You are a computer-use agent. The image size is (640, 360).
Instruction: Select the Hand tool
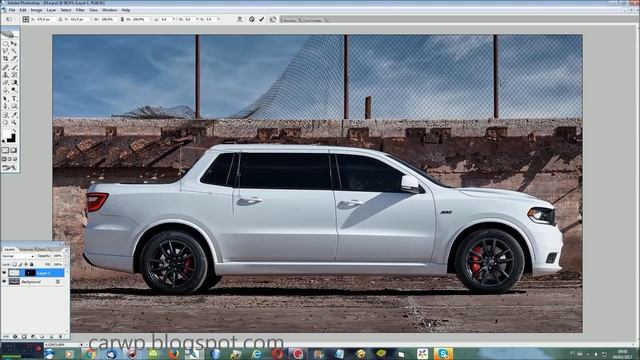coord(6,121)
